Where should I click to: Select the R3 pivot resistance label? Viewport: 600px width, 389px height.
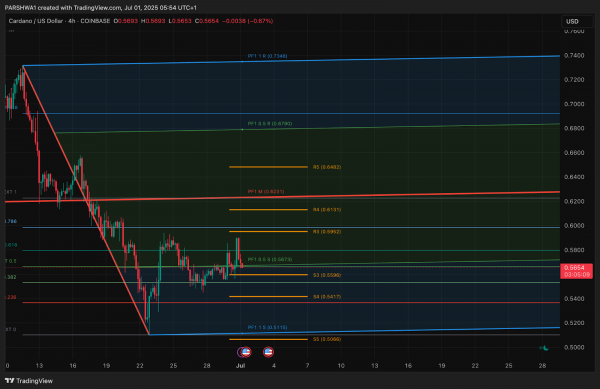tap(327, 232)
